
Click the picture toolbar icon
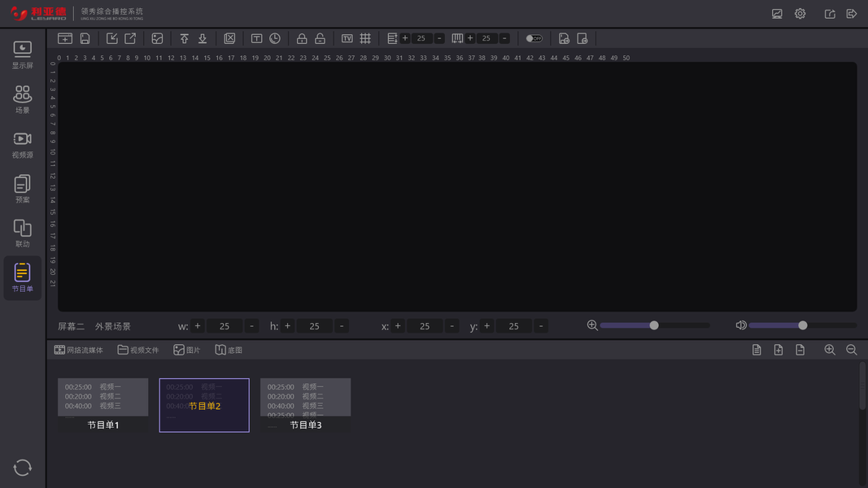tap(157, 38)
